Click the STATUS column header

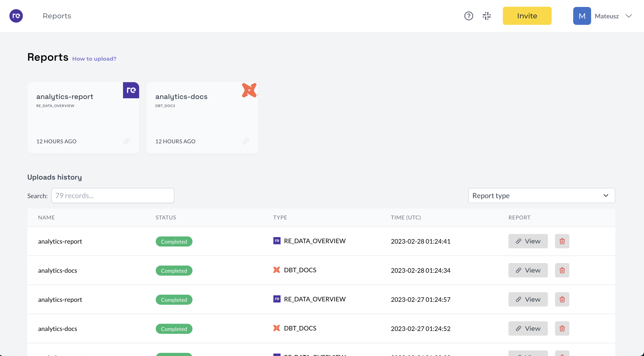[166, 217]
